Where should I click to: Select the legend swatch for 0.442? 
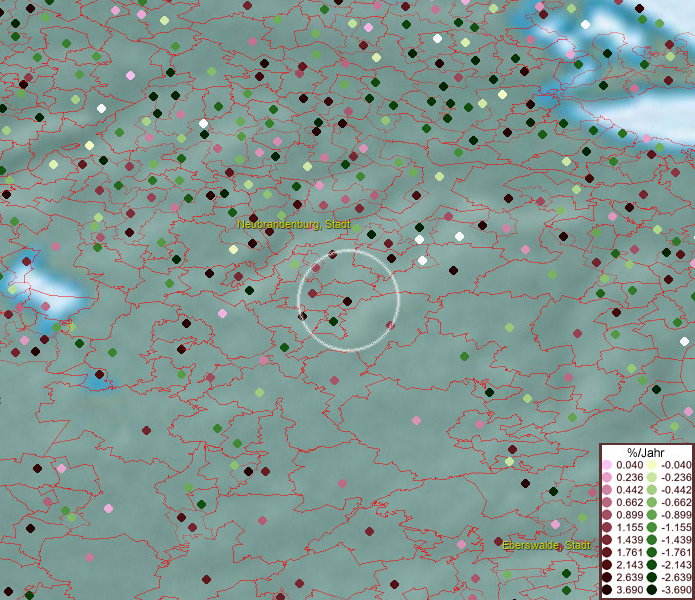point(607,490)
